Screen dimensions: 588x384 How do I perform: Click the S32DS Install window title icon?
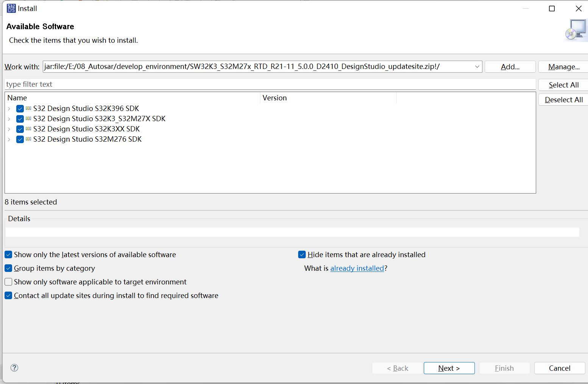pos(11,8)
